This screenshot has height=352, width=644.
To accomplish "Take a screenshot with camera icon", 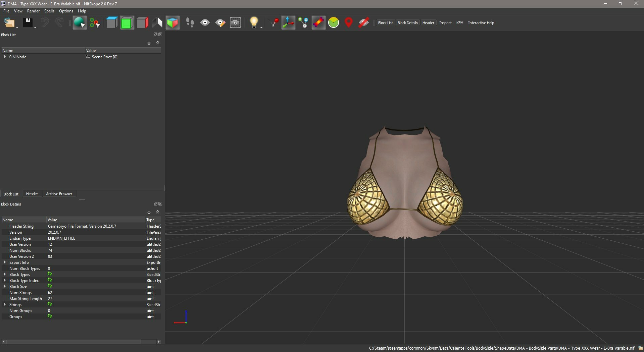I will click(x=235, y=23).
